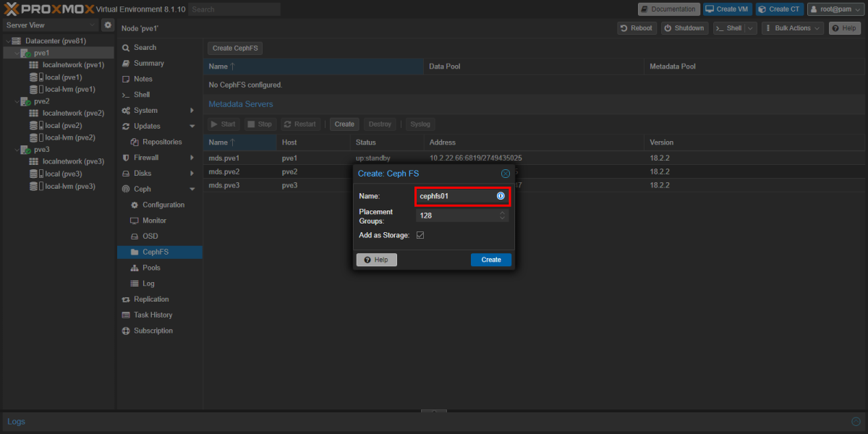The width and height of the screenshot is (868, 434).
Task: Click the Create CT button
Action: coord(780,9)
